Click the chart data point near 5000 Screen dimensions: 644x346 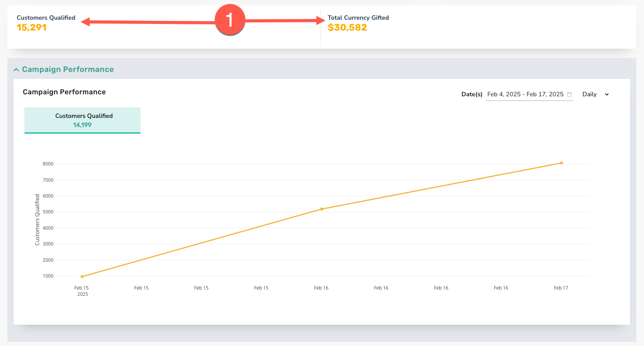click(322, 209)
